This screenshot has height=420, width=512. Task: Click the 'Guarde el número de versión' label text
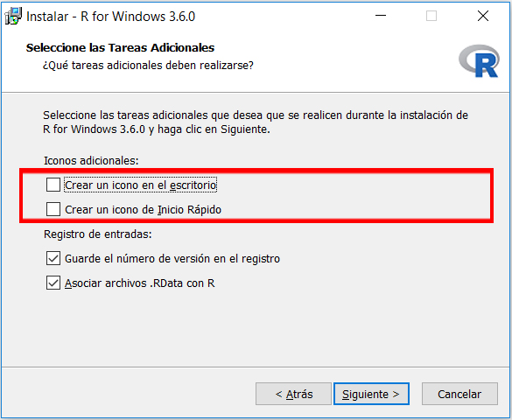click(172, 258)
